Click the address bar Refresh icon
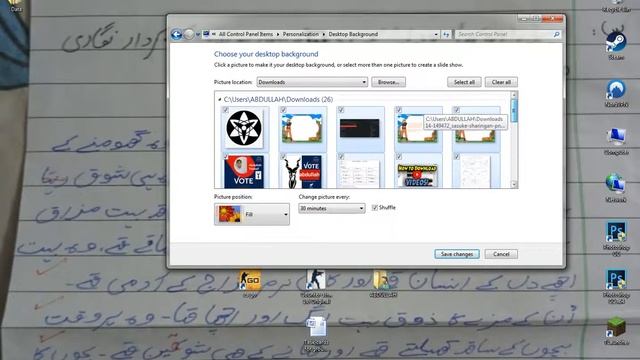The height and width of the screenshot is (360, 640). (446, 34)
